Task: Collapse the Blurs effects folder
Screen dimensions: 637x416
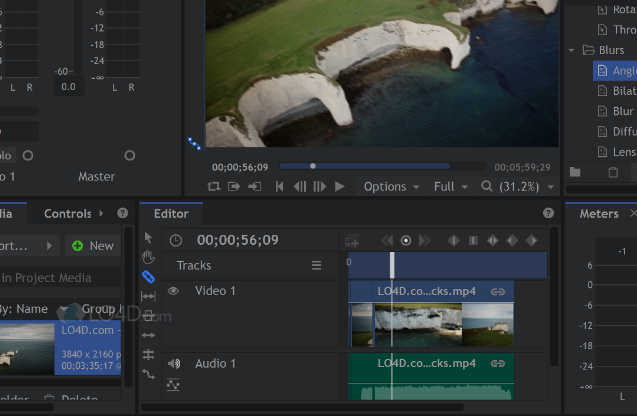Action: pos(573,50)
